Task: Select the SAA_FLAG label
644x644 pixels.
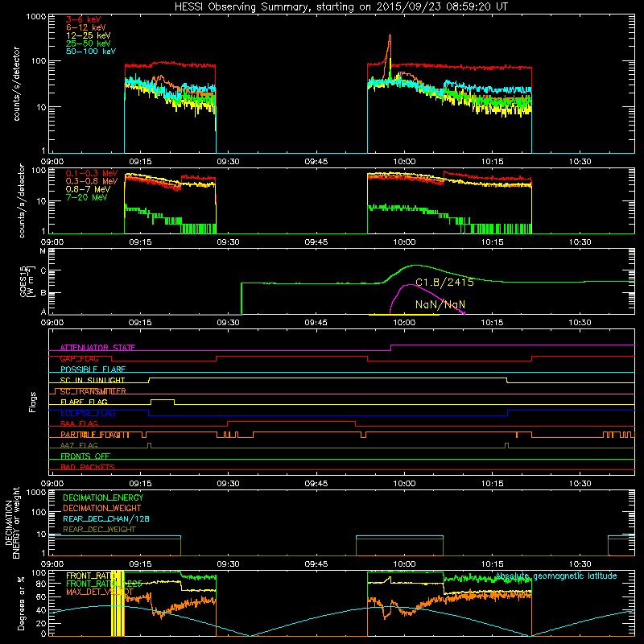Action: coord(79,423)
